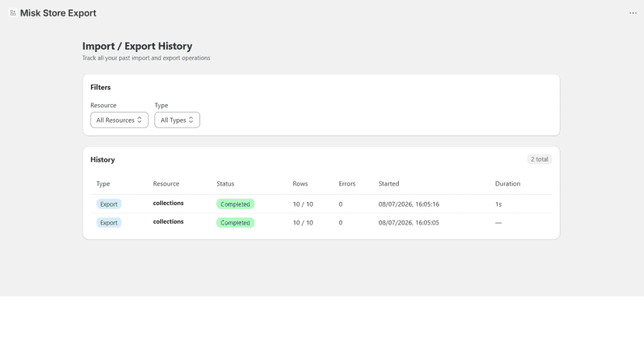Screen dimensions: 644x362
Task: Click the second row's Export badge
Action: (x=109, y=222)
